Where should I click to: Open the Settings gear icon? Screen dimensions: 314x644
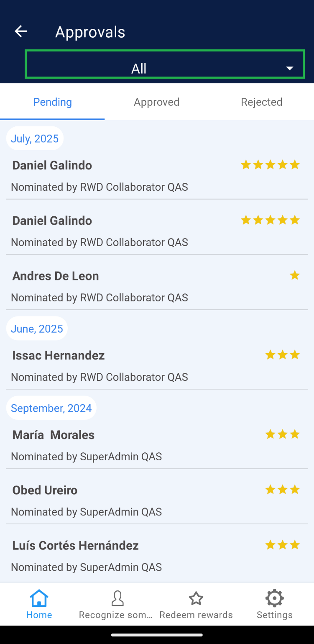click(274, 598)
